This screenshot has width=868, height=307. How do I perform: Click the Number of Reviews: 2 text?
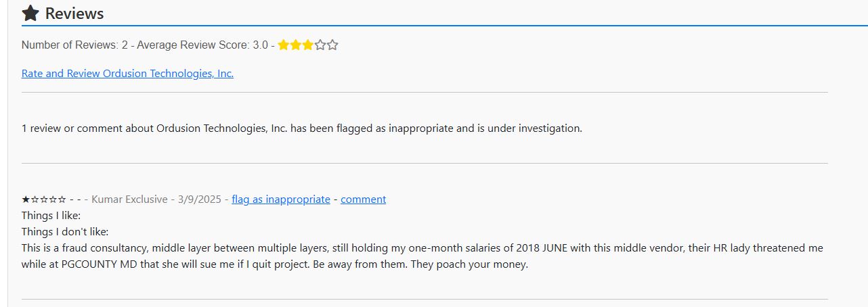pyautogui.click(x=74, y=45)
